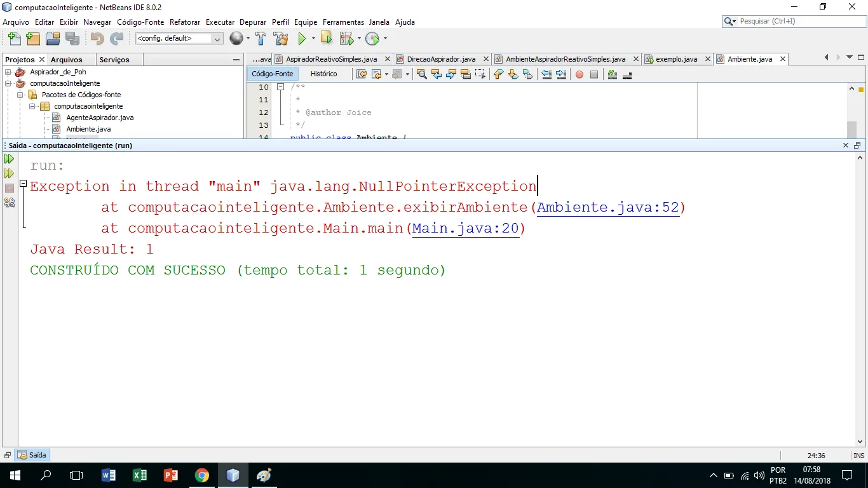The height and width of the screenshot is (488, 868).
Task: Collapse the Pacotes de Códigos-fonte node
Action: (20, 95)
